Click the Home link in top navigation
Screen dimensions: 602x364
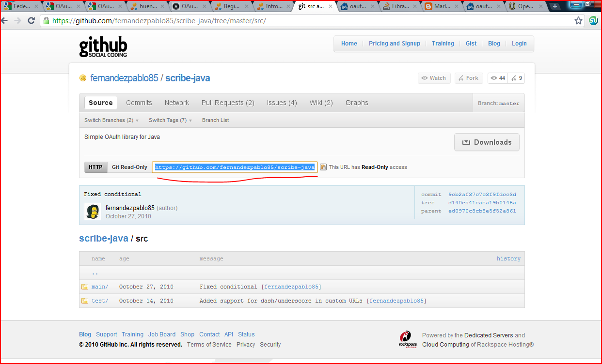[349, 44]
